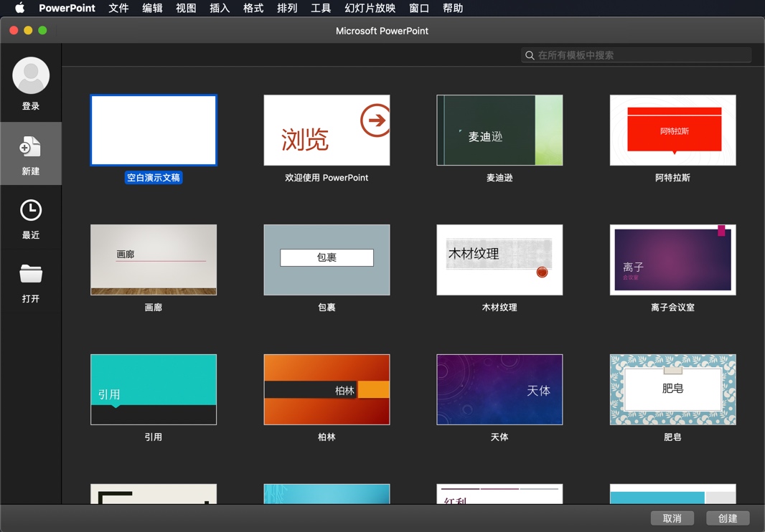Open the 欢迎使用 PowerPoint tutorial template
The height and width of the screenshot is (532, 765).
[327, 129]
